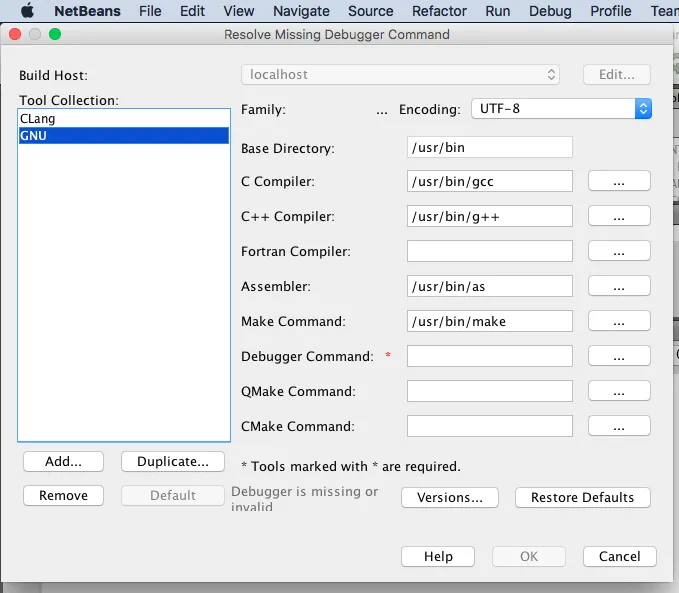
Task: Select CLang in the Tool Collection list
Action: (124, 118)
